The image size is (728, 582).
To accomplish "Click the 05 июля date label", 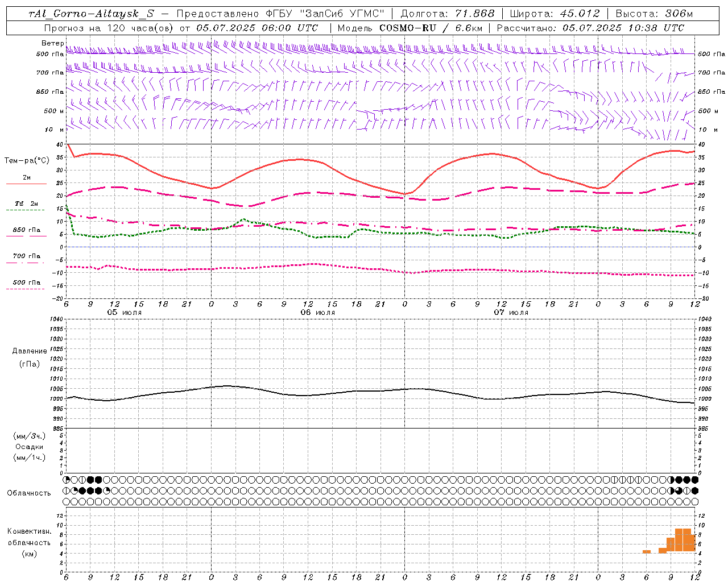I will (x=125, y=313).
